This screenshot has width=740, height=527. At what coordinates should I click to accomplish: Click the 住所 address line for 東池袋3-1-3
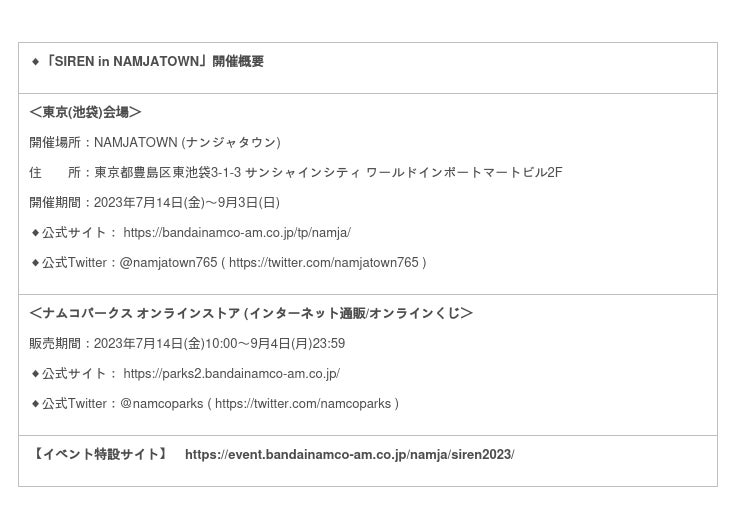(x=296, y=173)
